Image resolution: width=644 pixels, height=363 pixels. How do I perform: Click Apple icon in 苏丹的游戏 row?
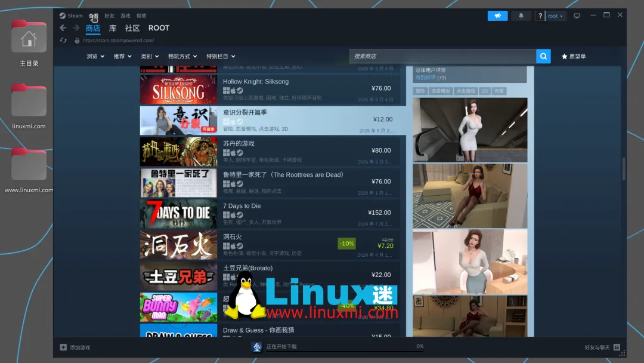233,152
